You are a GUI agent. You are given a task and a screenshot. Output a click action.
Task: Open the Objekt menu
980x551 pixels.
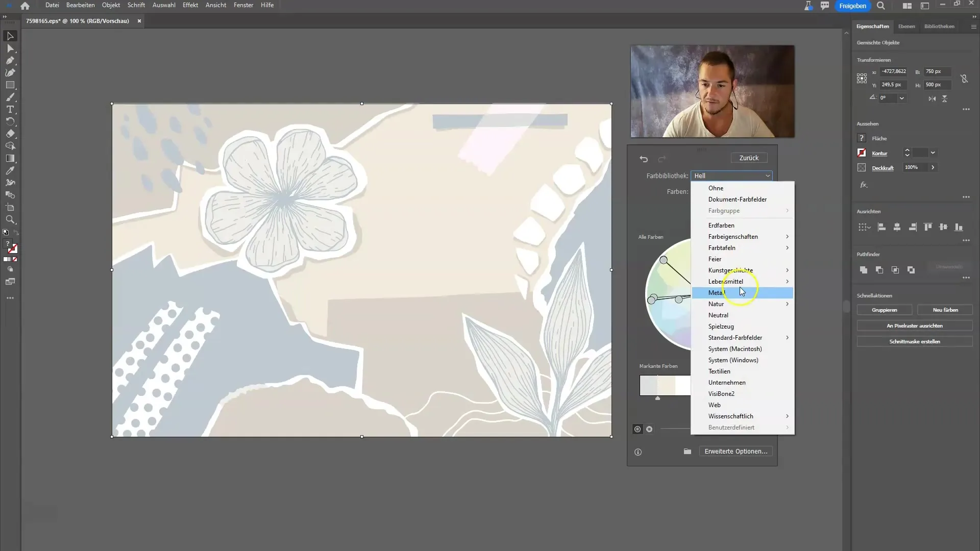111,5
